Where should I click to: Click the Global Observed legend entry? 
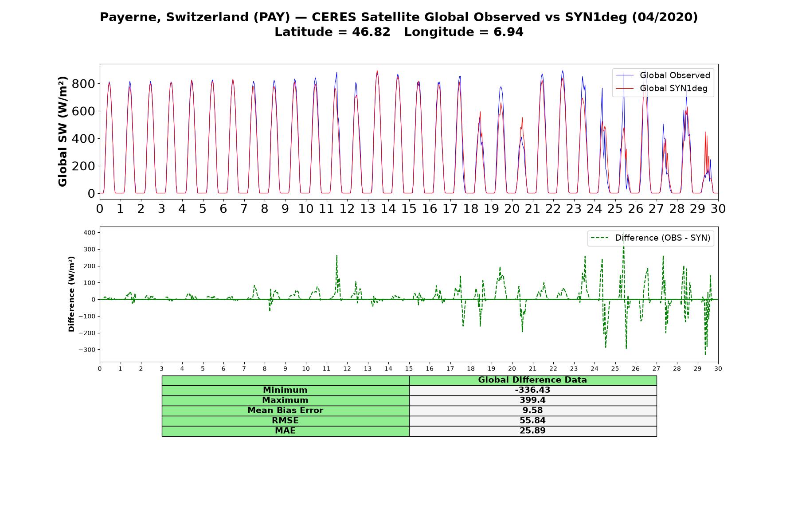663,75
